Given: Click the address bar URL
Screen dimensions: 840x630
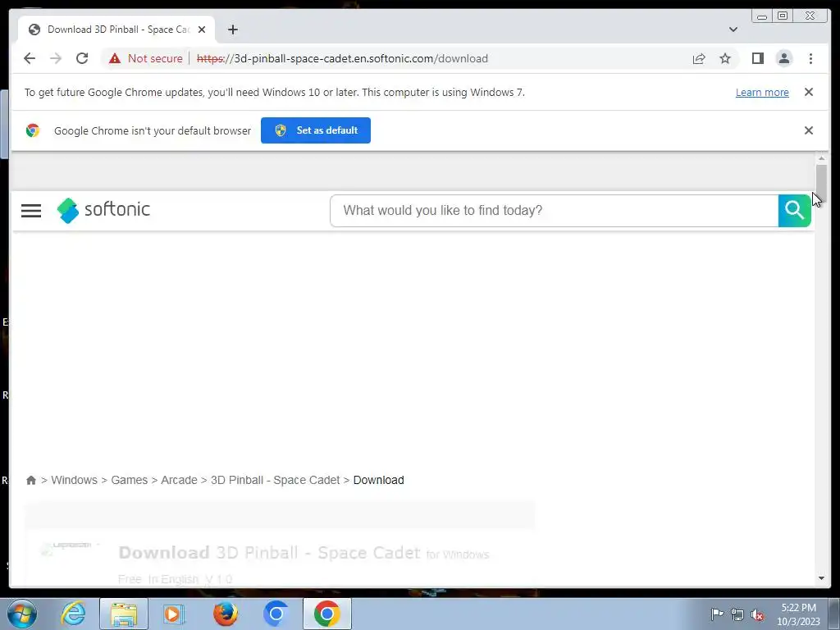Looking at the screenshot, I should [x=342, y=58].
